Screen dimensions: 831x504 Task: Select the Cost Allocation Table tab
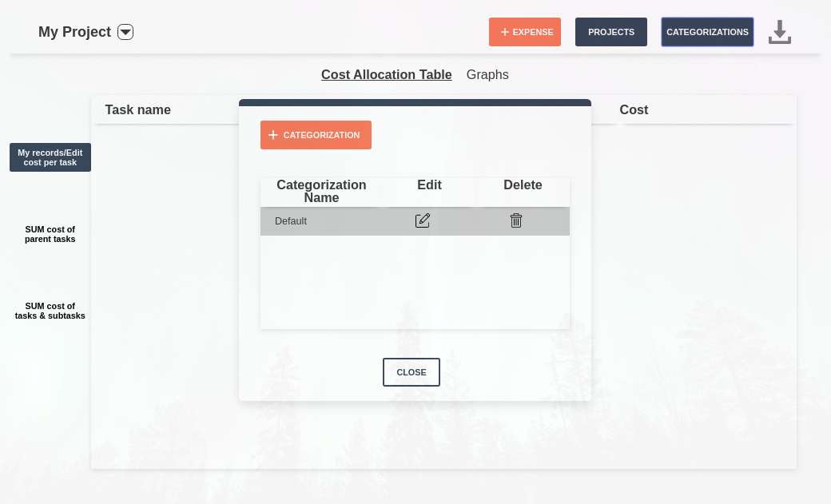click(387, 74)
